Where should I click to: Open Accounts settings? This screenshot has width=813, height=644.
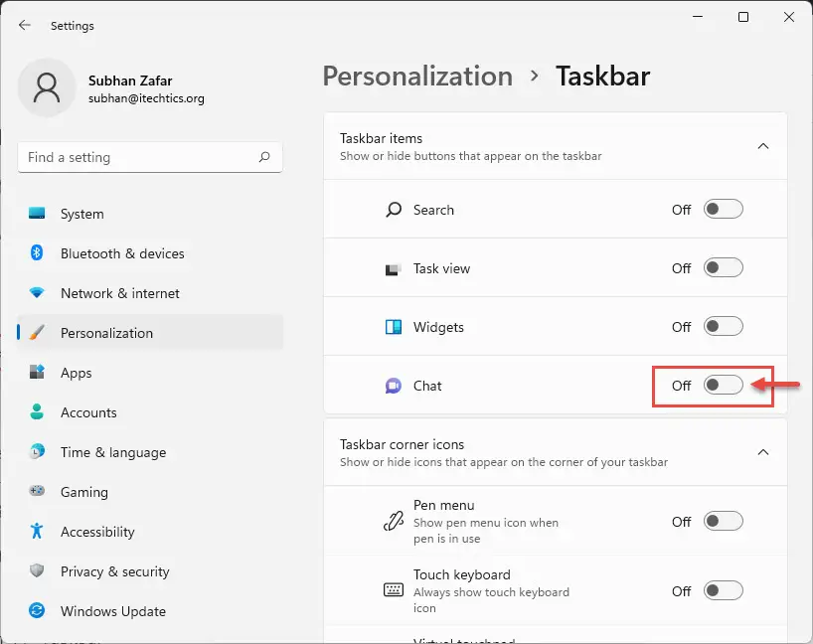150,412
